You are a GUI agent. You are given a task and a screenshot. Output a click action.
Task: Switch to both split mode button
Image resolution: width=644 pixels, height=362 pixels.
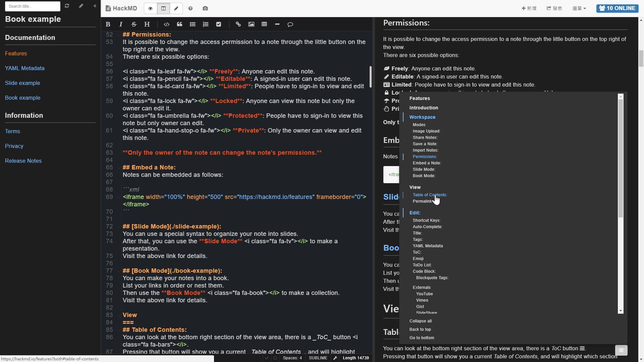(x=163, y=8)
